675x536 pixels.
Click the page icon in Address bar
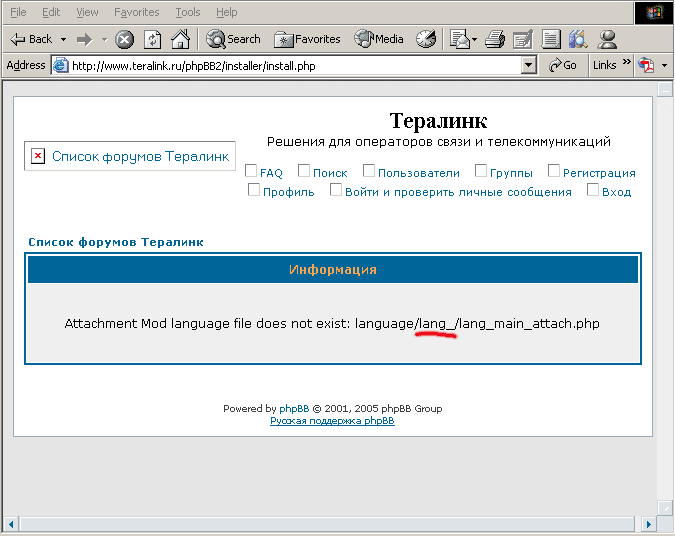tap(60, 65)
